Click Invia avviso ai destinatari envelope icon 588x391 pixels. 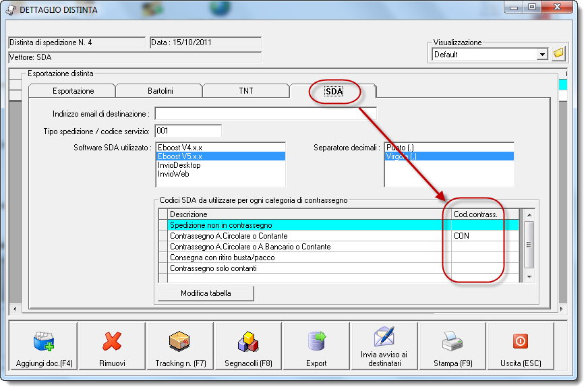tap(384, 346)
